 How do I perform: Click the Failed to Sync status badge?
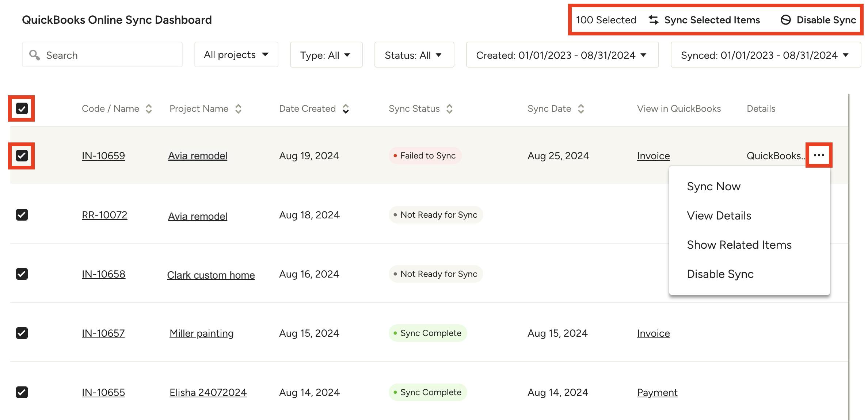[425, 156]
